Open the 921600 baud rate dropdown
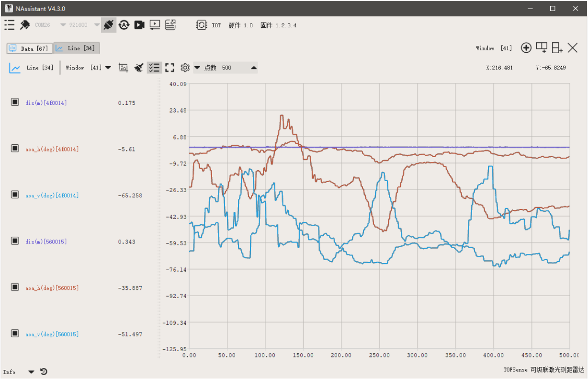588x379 pixels. [x=97, y=25]
